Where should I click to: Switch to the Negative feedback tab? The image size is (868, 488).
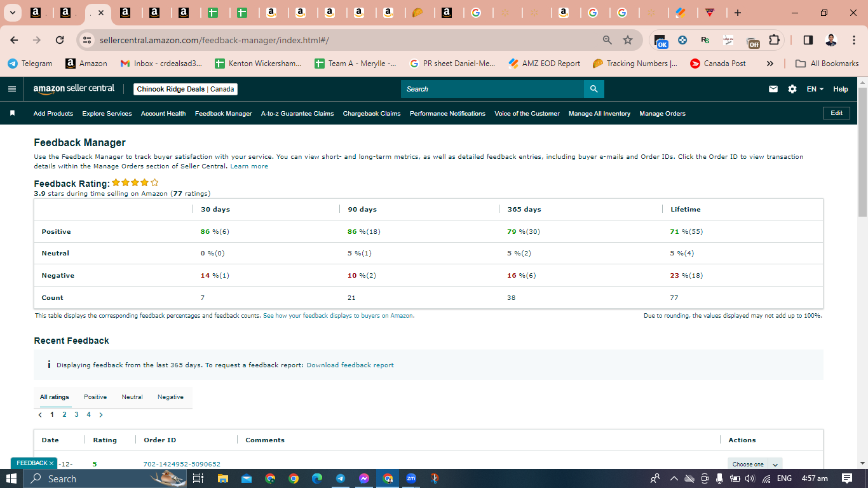171,397
